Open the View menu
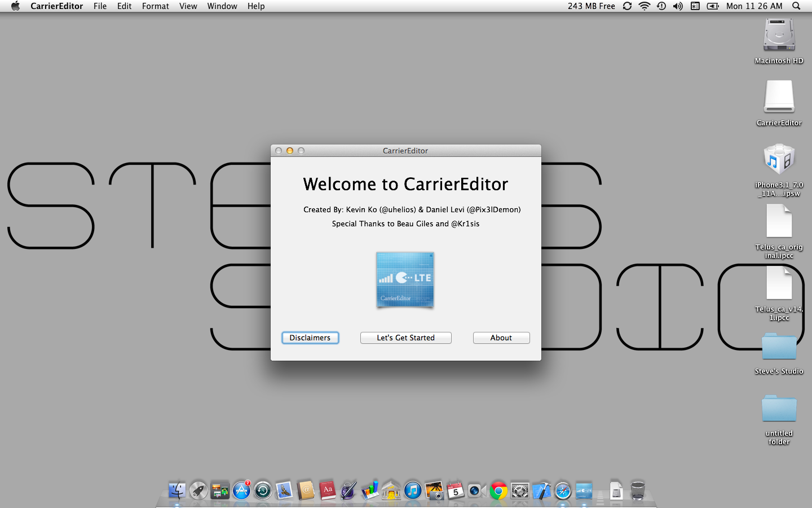This screenshot has width=812, height=508. [188, 6]
